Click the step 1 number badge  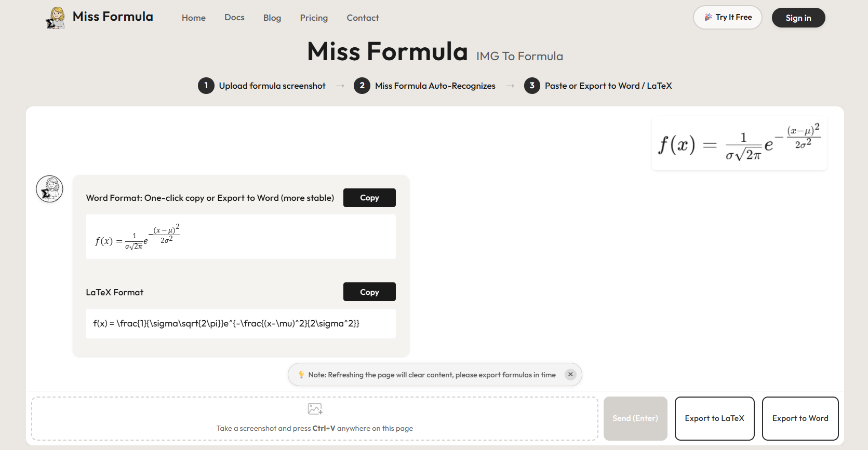[206, 86]
